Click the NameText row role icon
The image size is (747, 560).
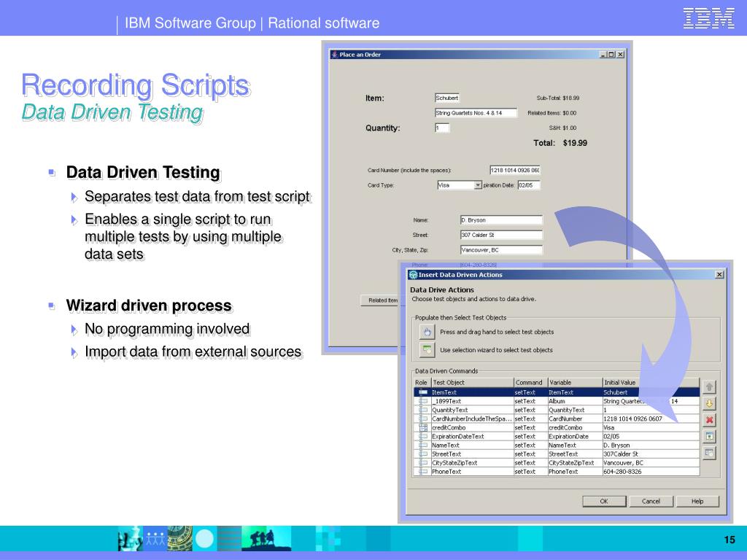pos(422,446)
